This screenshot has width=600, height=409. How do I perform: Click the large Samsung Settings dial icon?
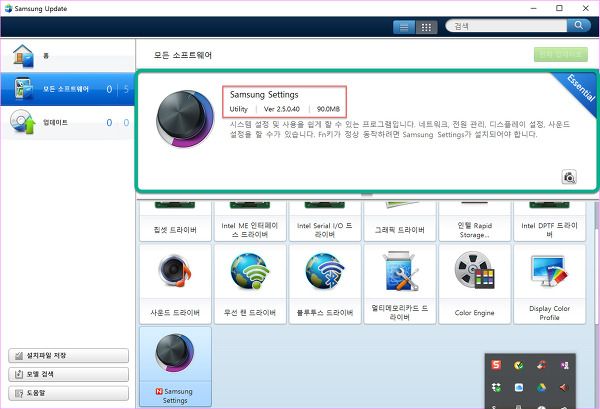(x=185, y=119)
